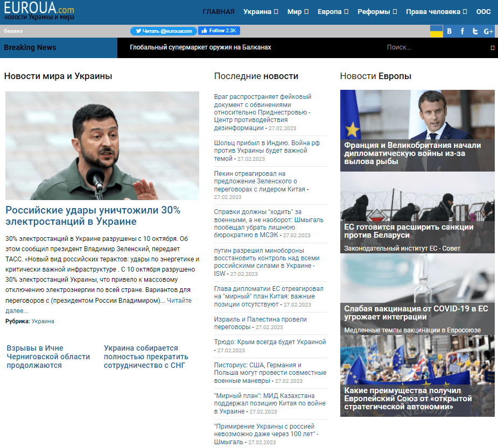Open news on Израиль и Палестина talks
This screenshot has width=498, height=448.
coord(261,323)
